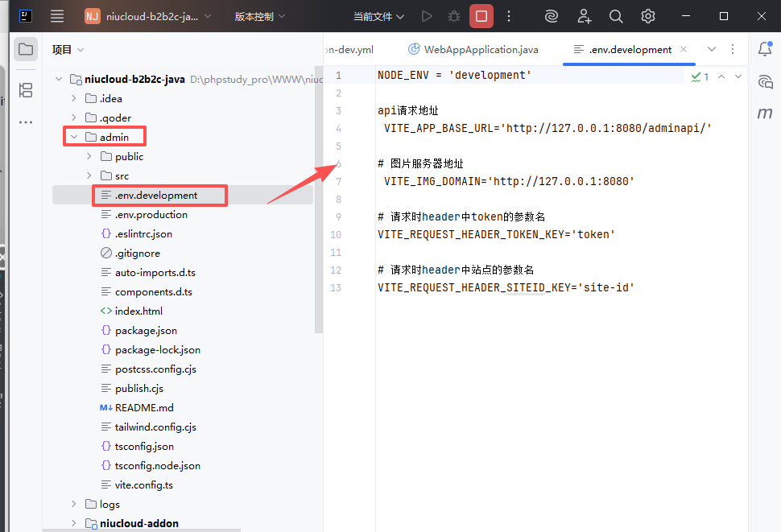Open Search Everywhere magnifier icon

tap(616, 16)
